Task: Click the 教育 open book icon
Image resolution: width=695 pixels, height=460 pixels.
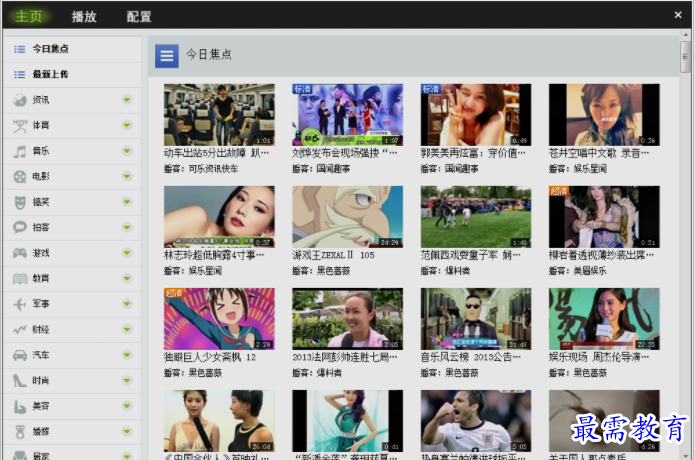Action: pos(20,279)
